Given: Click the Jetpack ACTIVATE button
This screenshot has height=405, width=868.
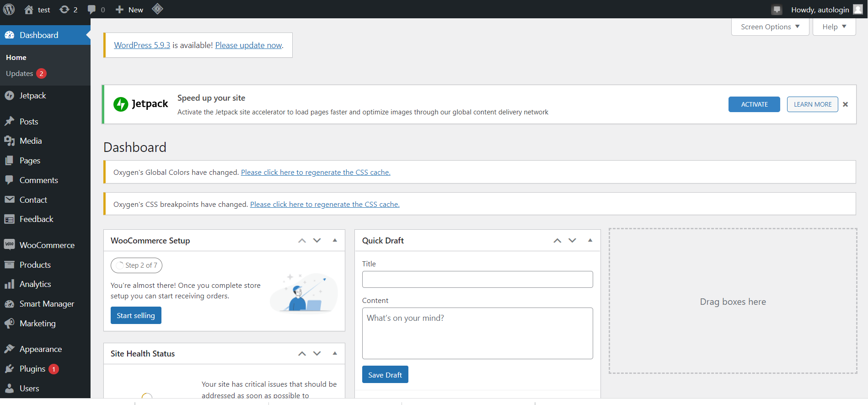Looking at the screenshot, I should click(754, 104).
